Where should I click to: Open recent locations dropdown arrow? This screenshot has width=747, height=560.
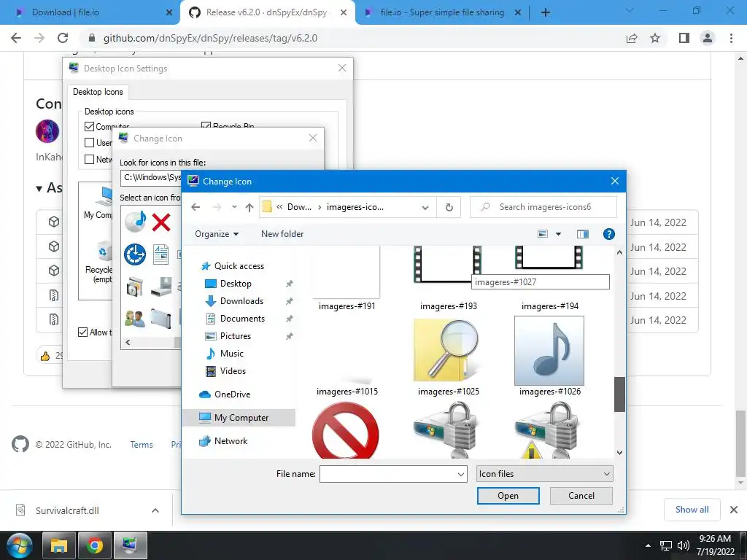click(x=234, y=207)
